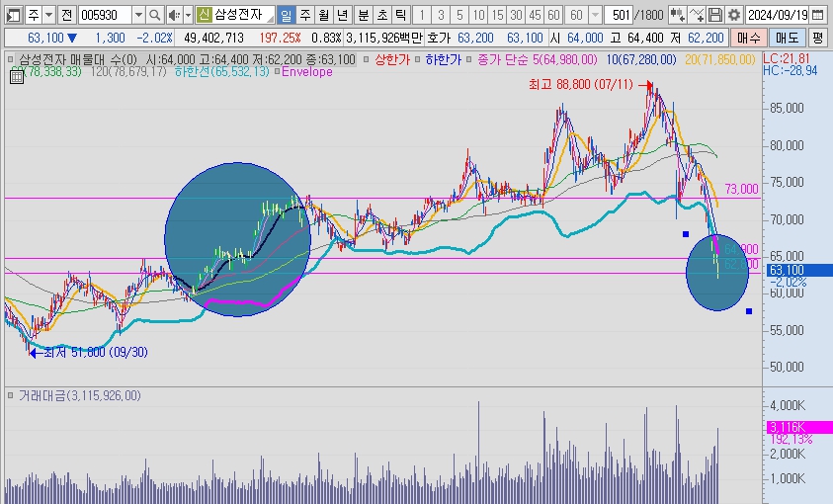This screenshot has height=504, width=833.
Task: Click the grid table icon in the chart corner
Action: click(17, 77)
